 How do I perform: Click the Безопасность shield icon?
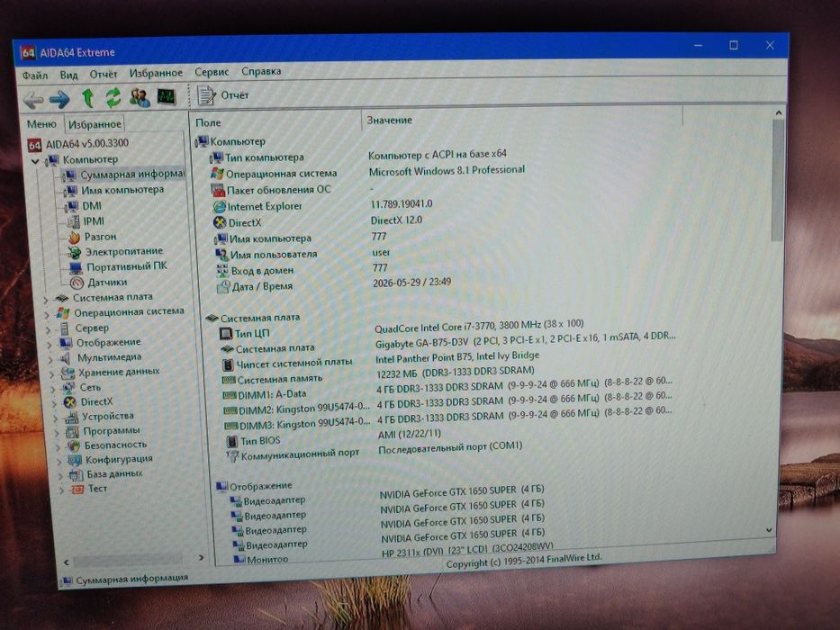tap(74, 445)
